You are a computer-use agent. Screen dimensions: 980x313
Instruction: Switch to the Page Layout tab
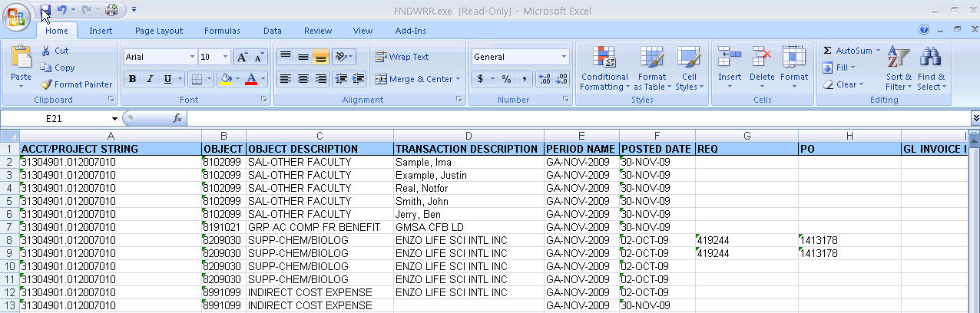coord(159,31)
